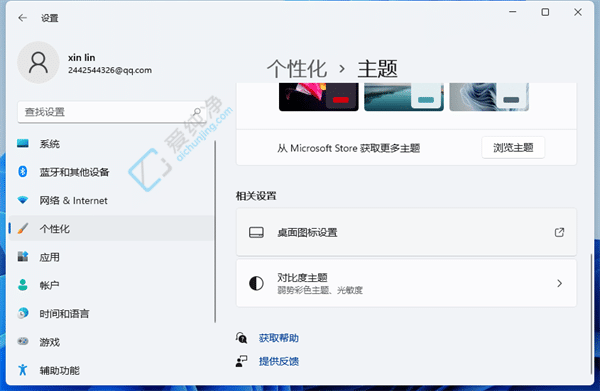Click 个性化 in the breadcrumb
600x391 pixels.
coord(297,69)
